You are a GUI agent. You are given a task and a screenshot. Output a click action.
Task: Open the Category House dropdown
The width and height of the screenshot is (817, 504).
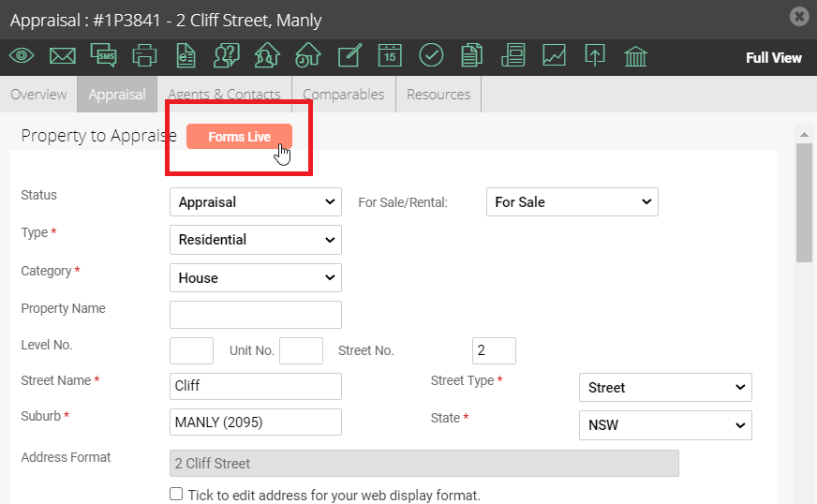click(255, 278)
